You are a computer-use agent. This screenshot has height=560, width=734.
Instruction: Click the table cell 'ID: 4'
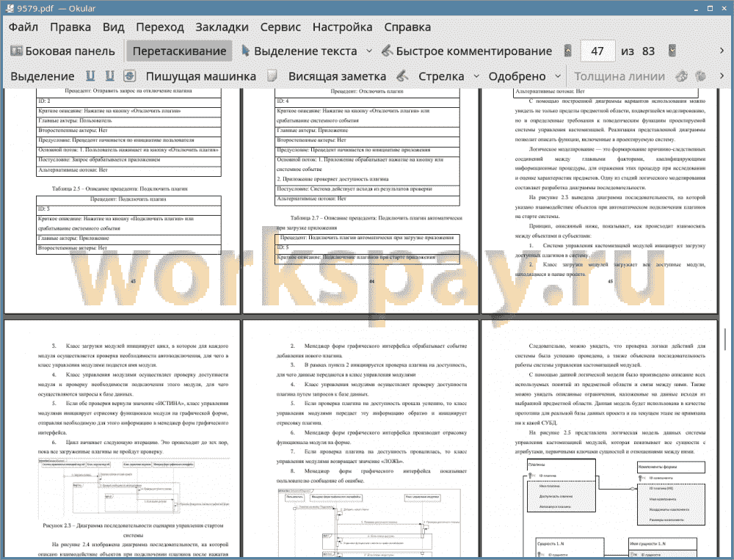[x=368, y=101]
